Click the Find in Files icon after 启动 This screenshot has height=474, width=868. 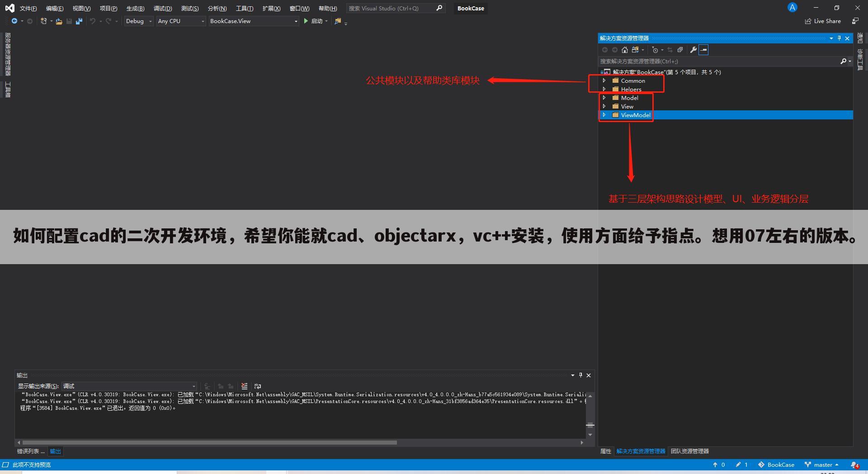(x=338, y=21)
